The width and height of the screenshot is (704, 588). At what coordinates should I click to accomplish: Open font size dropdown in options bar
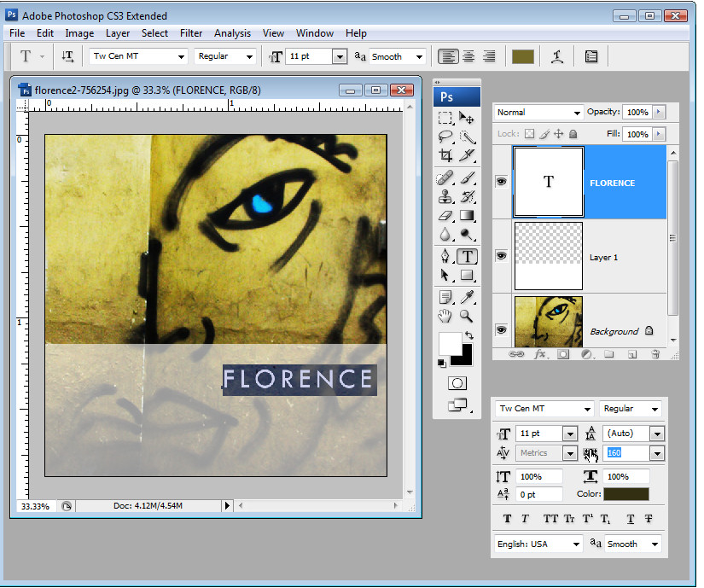point(340,56)
